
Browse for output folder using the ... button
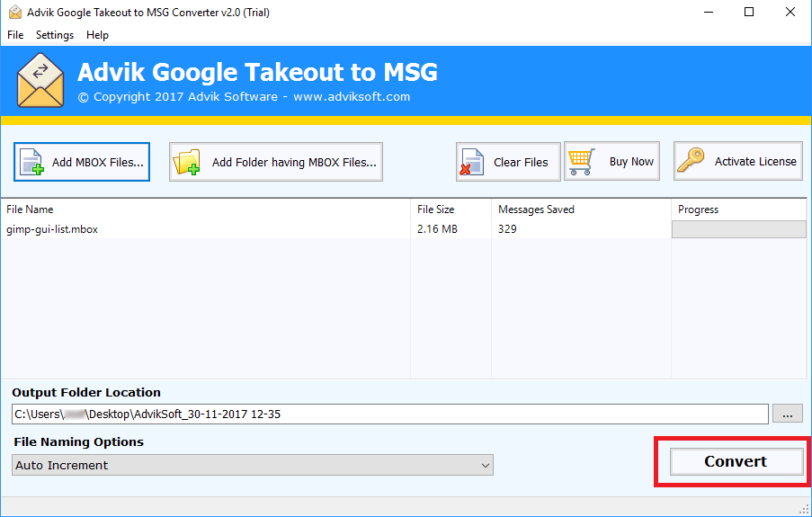click(788, 414)
